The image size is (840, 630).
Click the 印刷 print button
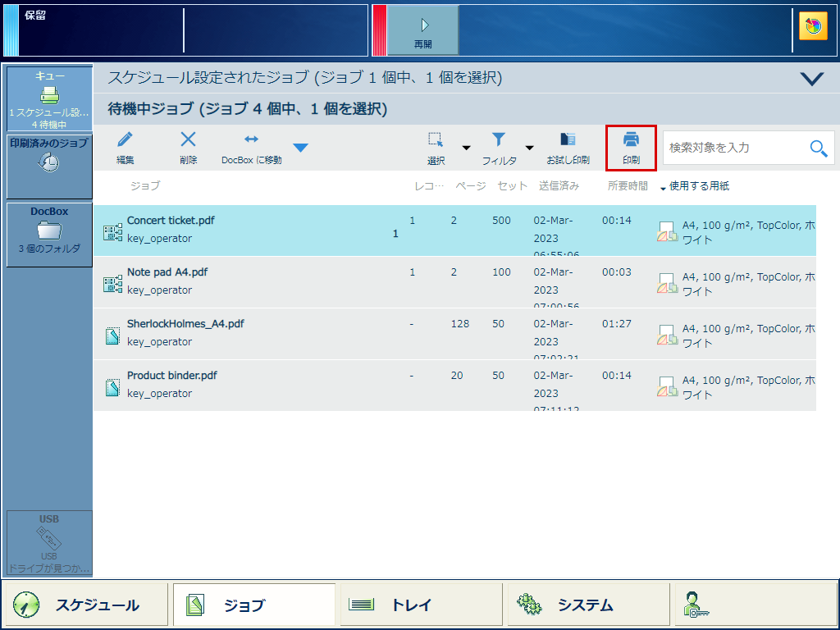[x=631, y=148]
